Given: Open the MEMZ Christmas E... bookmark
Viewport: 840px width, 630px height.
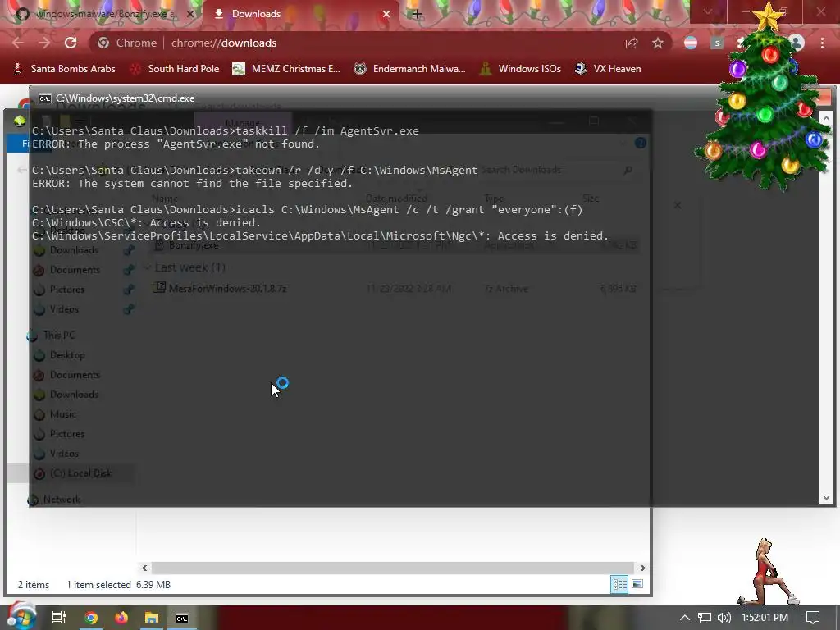Looking at the screenshot, I should click(286, 69).
